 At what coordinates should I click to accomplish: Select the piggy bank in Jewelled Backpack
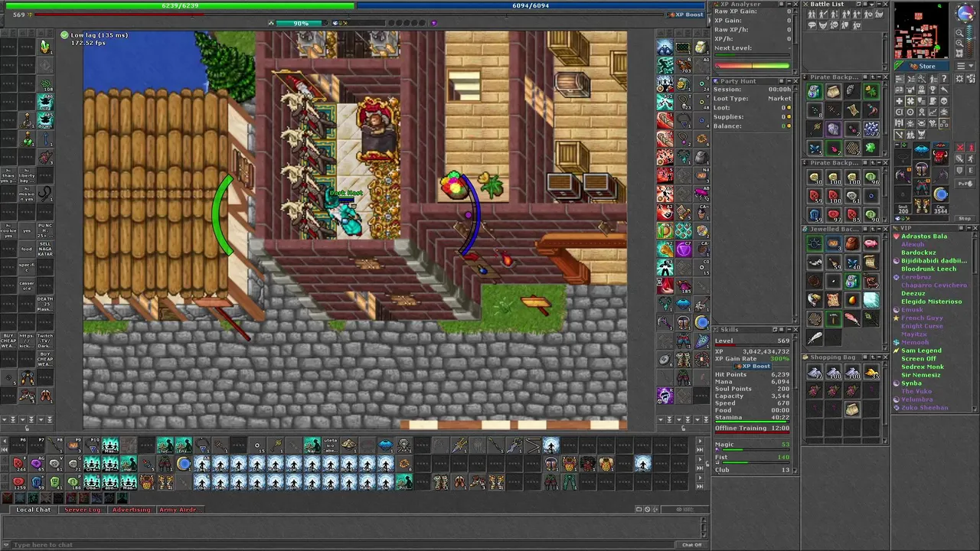tap(871, 243)
